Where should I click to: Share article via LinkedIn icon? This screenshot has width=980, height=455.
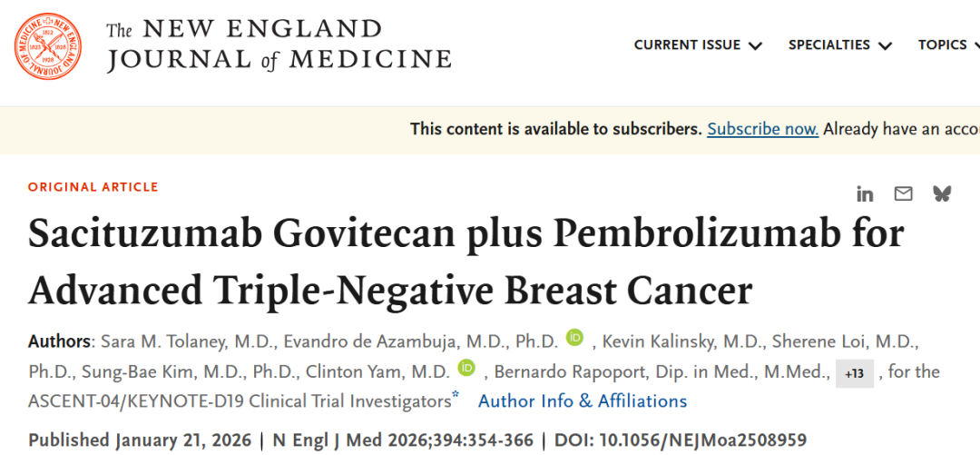(865, 194)
